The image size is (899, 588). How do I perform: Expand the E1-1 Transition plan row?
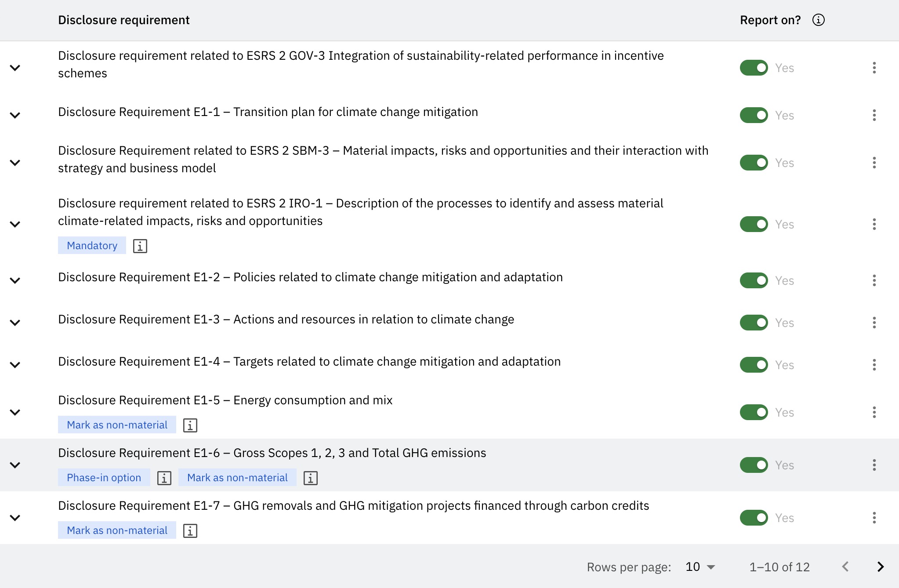point(15,115)
